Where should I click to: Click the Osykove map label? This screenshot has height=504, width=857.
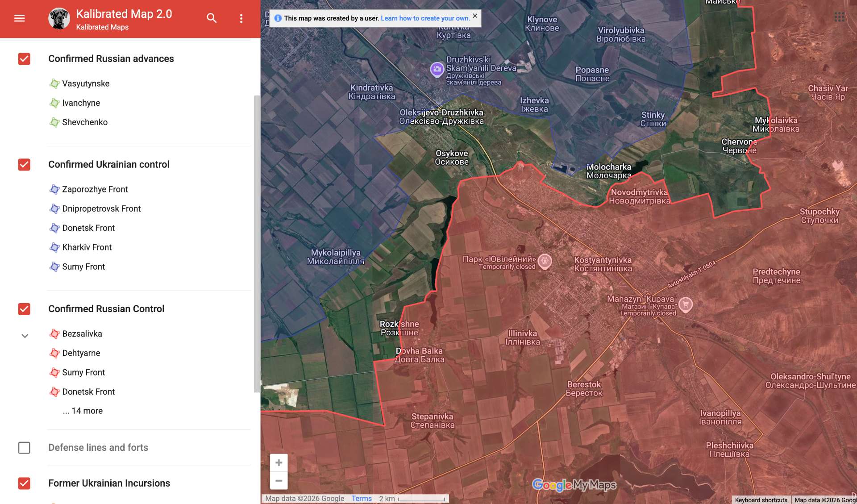point(452,158)
